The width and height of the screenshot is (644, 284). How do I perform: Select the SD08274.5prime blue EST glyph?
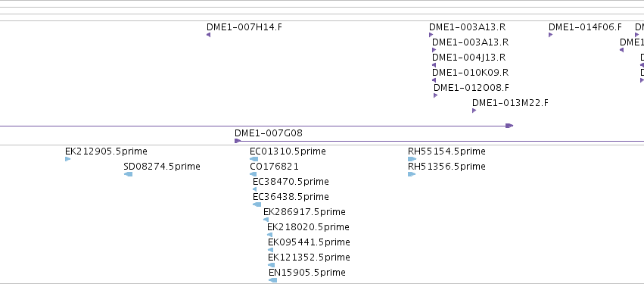(x=128, y=174)
